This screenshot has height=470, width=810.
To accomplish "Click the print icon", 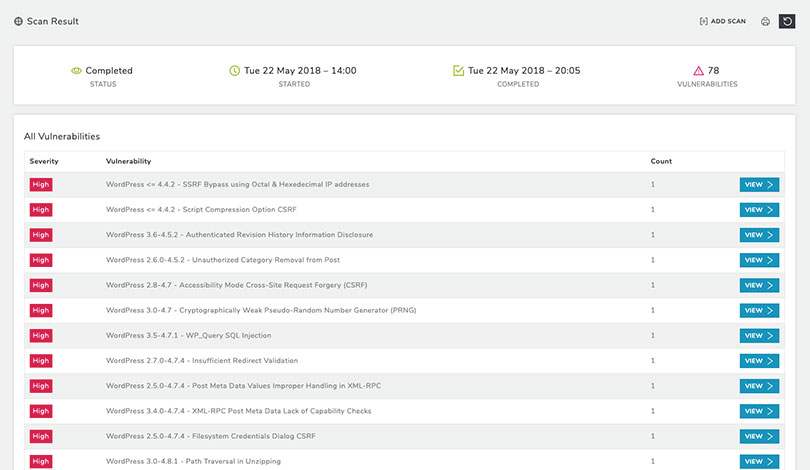I will [765, 21].
